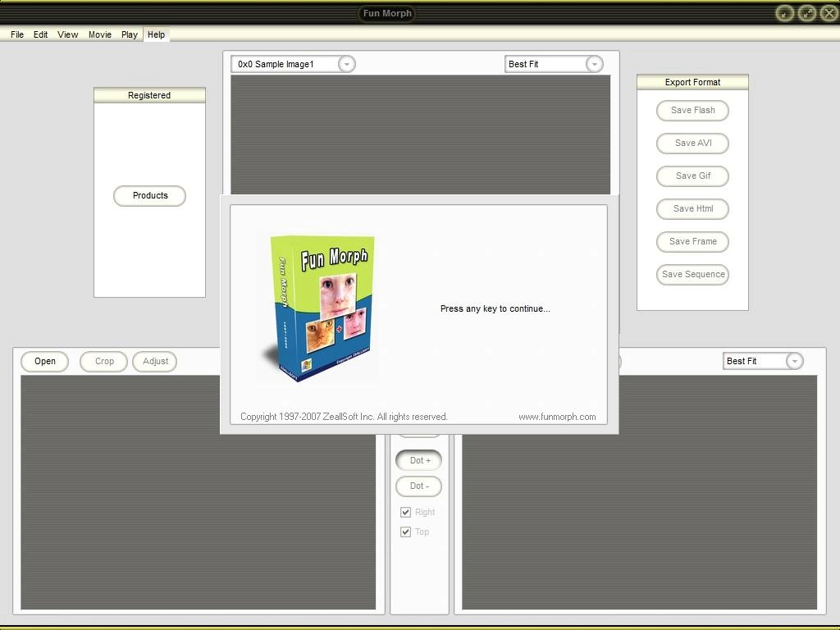Viewport: 840px width, 630px height.
Task: Click the Save Gif export button
Action: (692, 176)
